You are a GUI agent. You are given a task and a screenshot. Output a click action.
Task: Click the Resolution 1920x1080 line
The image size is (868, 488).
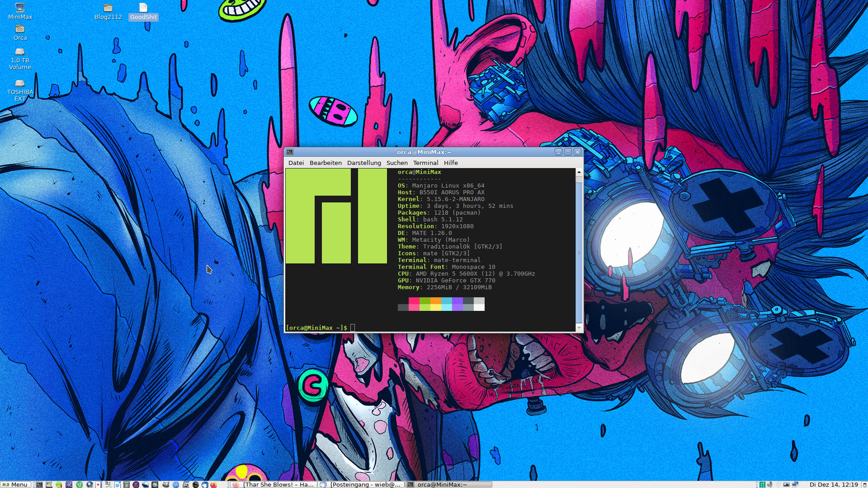435,226
